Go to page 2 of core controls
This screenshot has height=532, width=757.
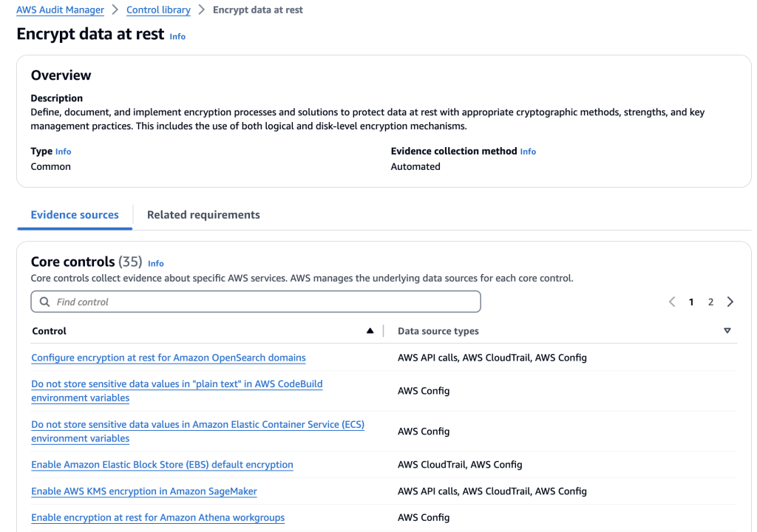[710, 302]
